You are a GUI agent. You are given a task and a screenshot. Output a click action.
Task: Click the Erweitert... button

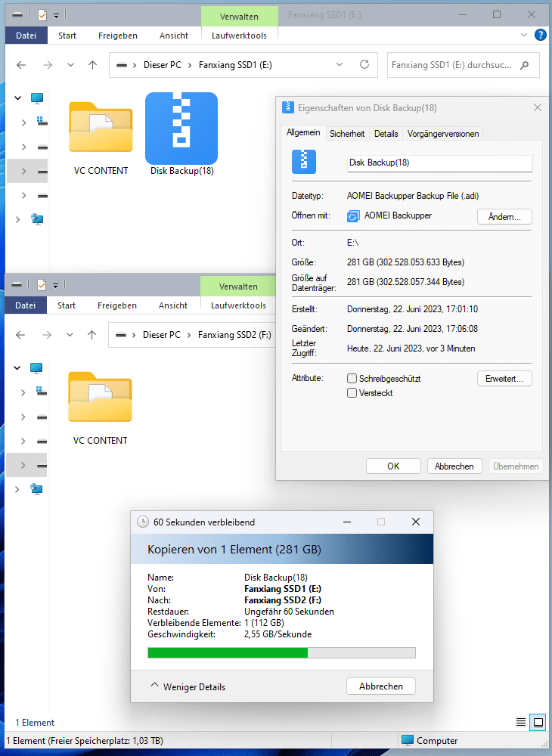pos(504,379)
